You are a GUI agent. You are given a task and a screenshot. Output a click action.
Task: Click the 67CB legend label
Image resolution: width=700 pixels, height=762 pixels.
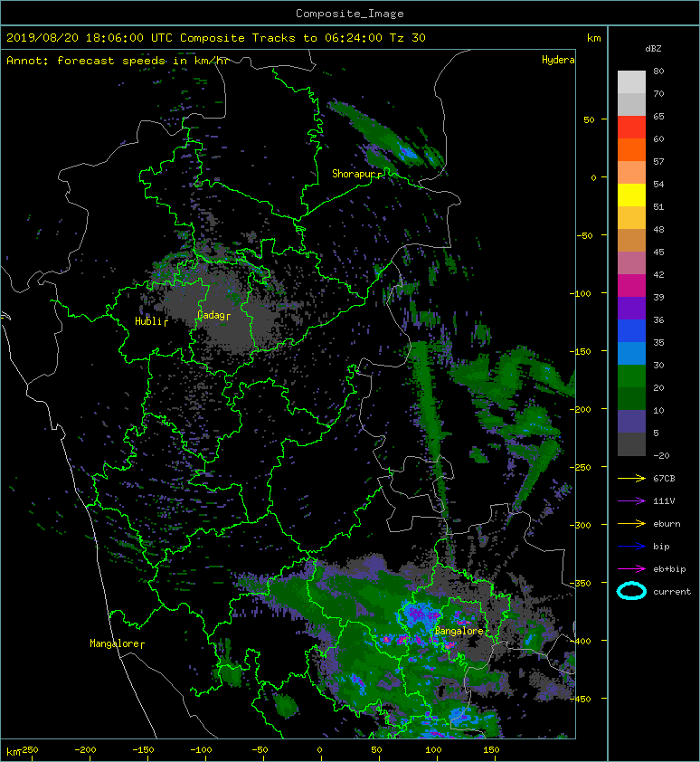pyautogui.click(x=664, y=478)
